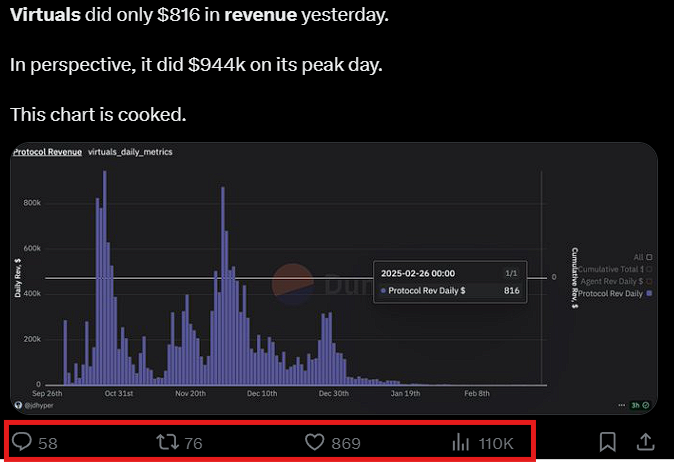674x462 pixels.
Task: Click the Protocol Rev Daily $ tooltip row
Action: (450, 291)
